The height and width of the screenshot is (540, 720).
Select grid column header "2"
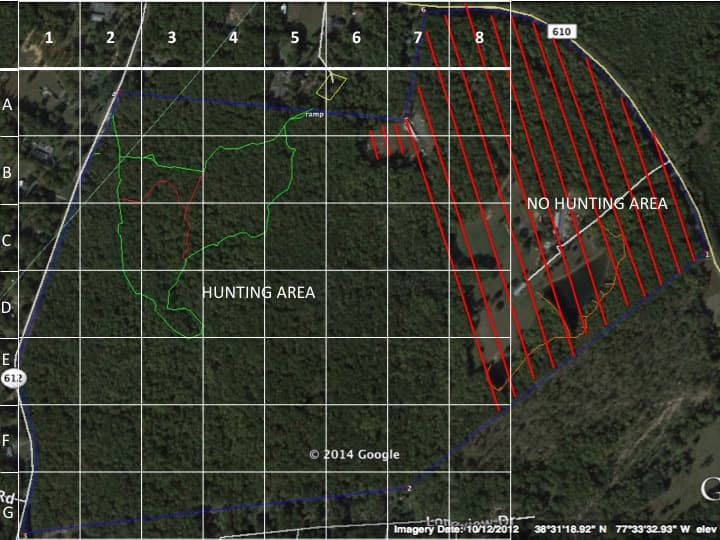pos(110,38)
